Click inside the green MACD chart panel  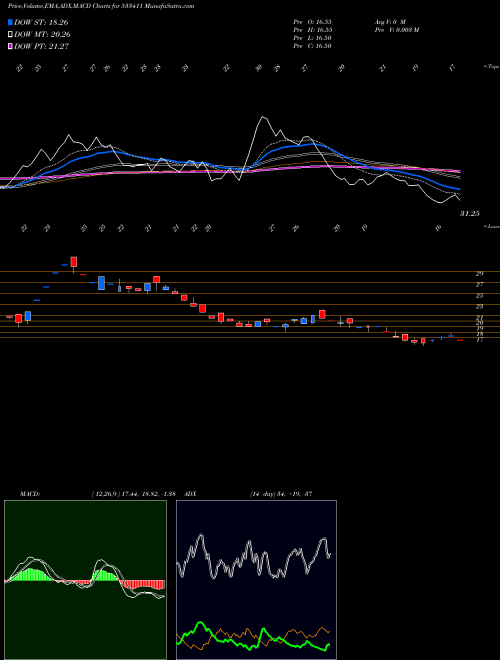[x=85, y=580]
